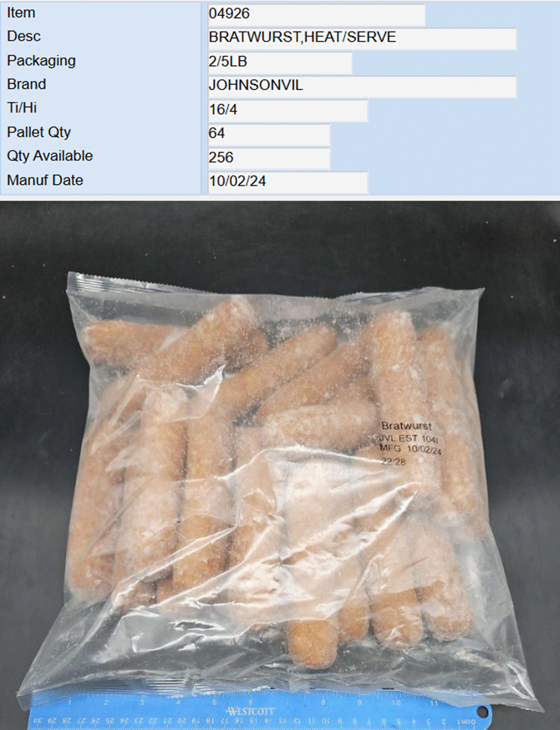The height and width of the screenshot is (730, 560).
Task: Click the Item label text
Action: click(21, 13)
